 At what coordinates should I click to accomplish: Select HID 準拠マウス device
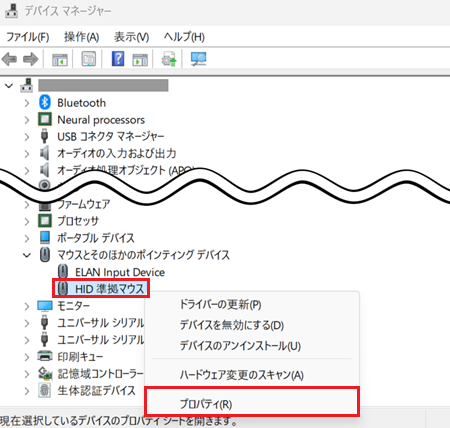pos(110,289)
